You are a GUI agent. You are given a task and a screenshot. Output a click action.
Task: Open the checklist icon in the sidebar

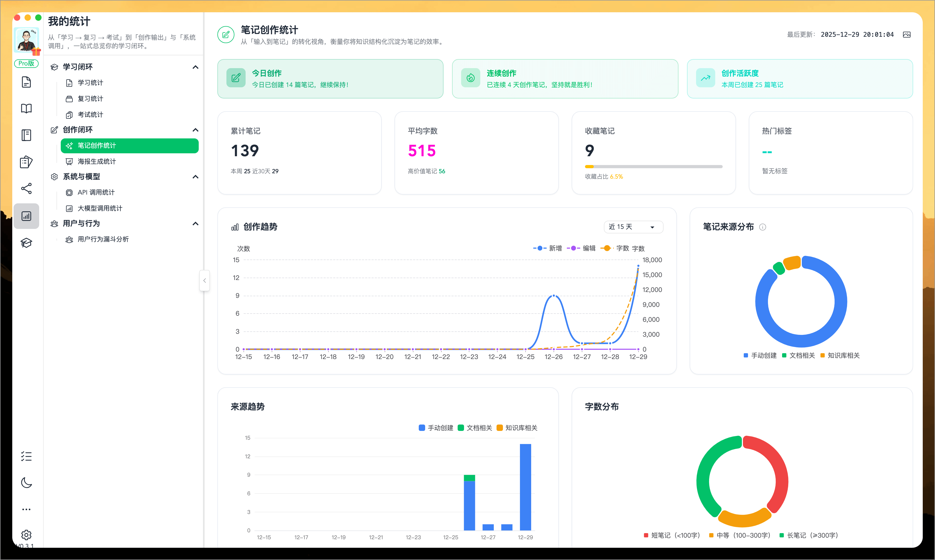tap(26, 456)
